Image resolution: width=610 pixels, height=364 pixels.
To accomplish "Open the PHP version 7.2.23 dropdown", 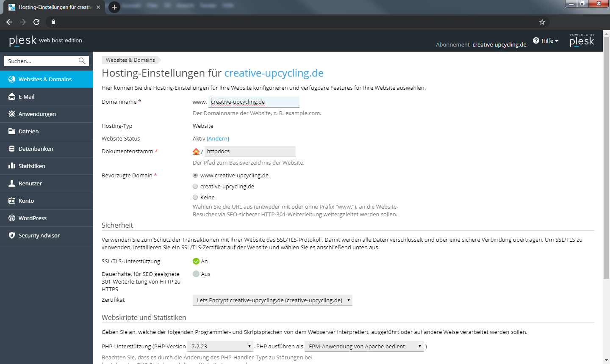I will 220,346.
